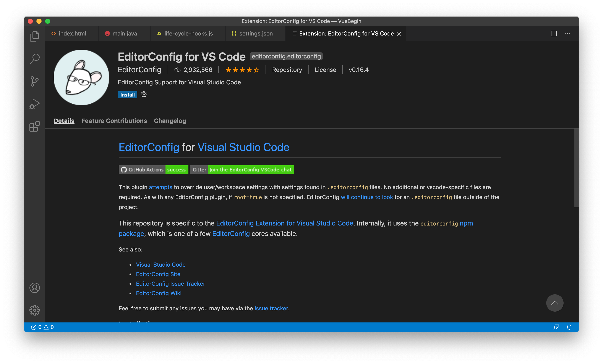Screen dimensions: 603x364
Task: Open the Repository link
Action: [287, 70]
